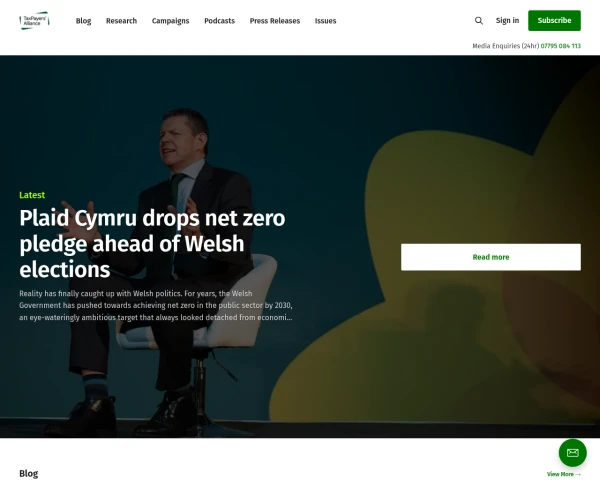
Task: Open Campaigns in the navigation
Action: [170, 21]
